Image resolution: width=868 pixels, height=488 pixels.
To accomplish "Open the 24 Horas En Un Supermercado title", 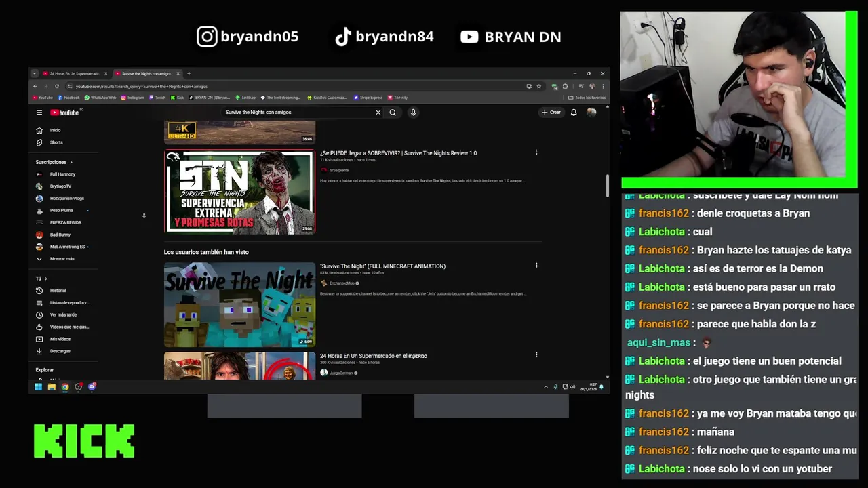I will click(374, 356).
